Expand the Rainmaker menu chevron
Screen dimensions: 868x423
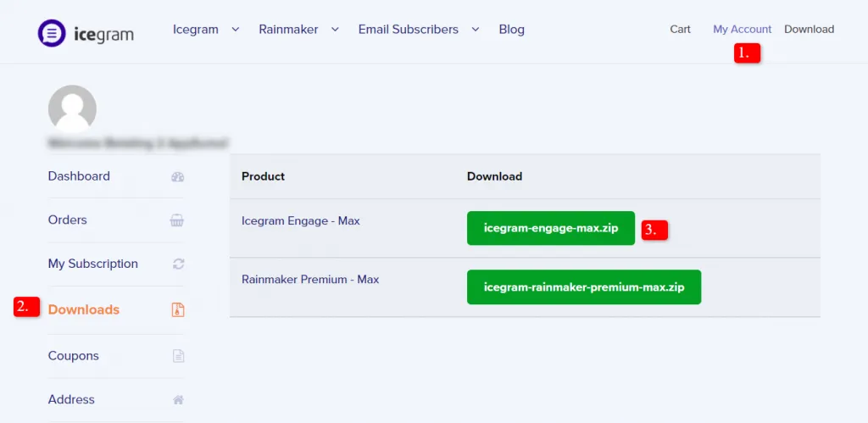[x=335, y=30]
